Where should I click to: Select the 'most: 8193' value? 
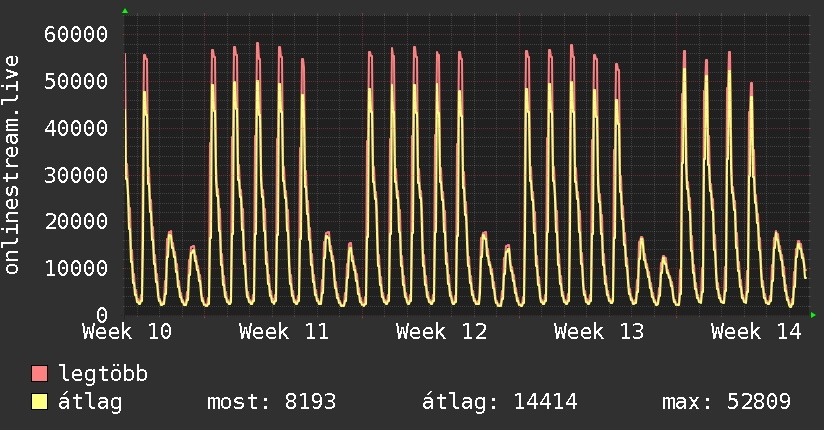click(271, 402)
